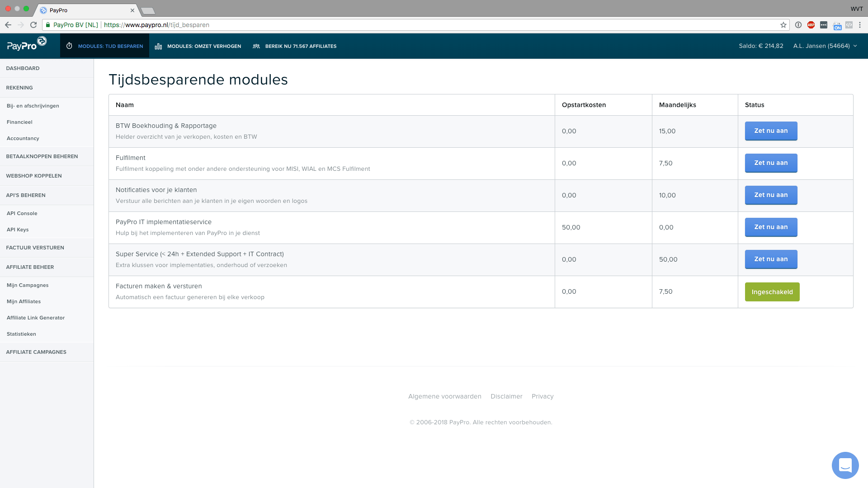
Task: Open Betaalknoppen Beheren
Action: coord(47,156)
